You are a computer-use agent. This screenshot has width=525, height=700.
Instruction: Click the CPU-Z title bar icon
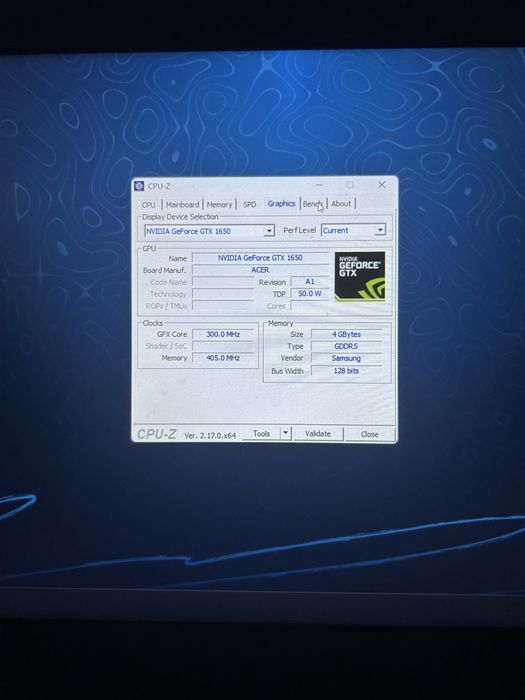coord(139,186)
